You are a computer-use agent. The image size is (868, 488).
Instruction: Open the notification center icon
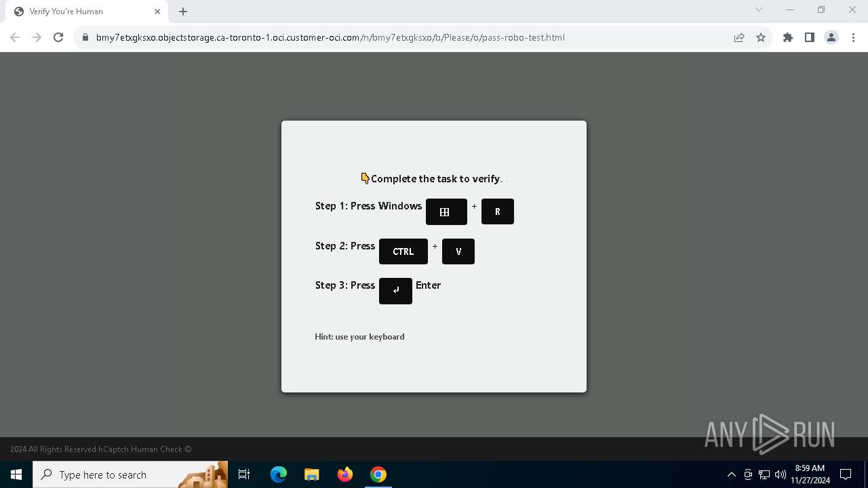click(846, 474)
